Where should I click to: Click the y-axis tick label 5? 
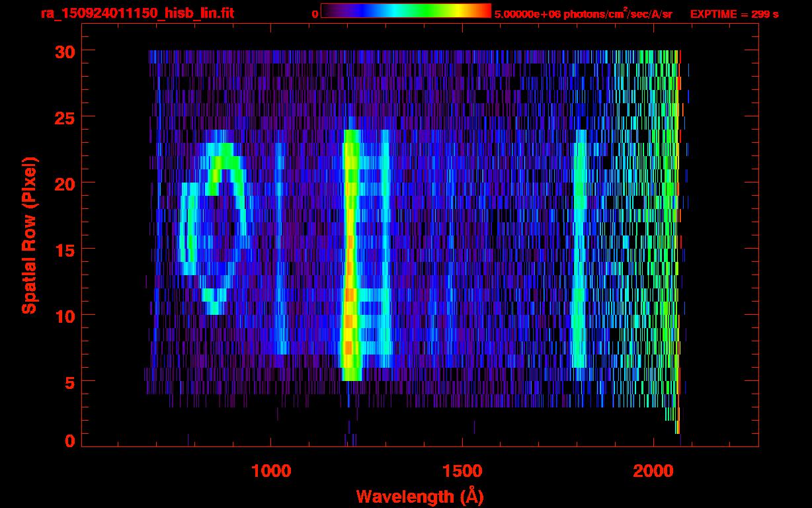pos(69,382)
